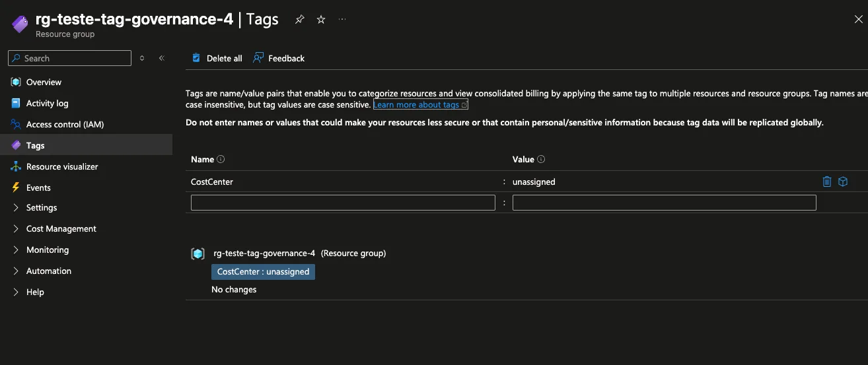The height and width of the screenshot is (365, 868).
Task: Pin the Tags blade to dashboard
Action: pos(300,20)
